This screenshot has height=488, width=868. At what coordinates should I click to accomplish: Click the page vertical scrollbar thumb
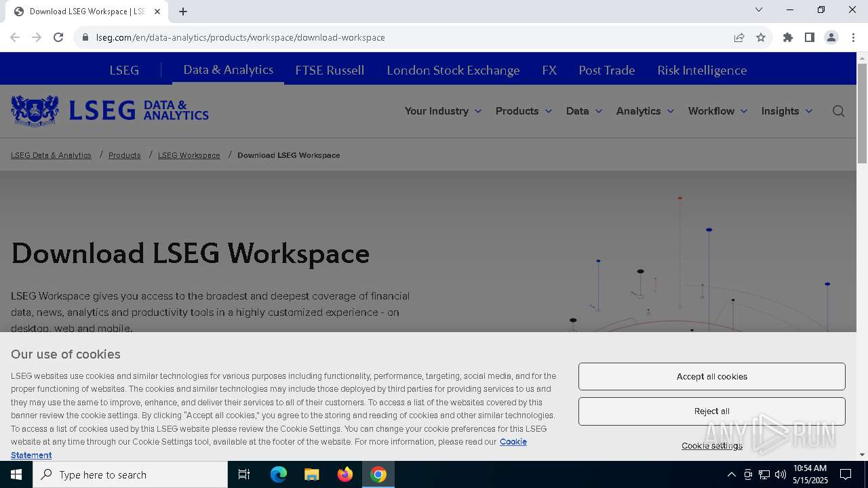click(x=862, y=114)
